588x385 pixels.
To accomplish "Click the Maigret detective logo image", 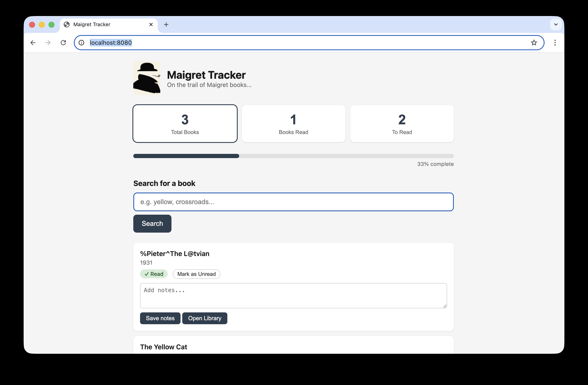I will pyautogui.click(x=147, y=78).
